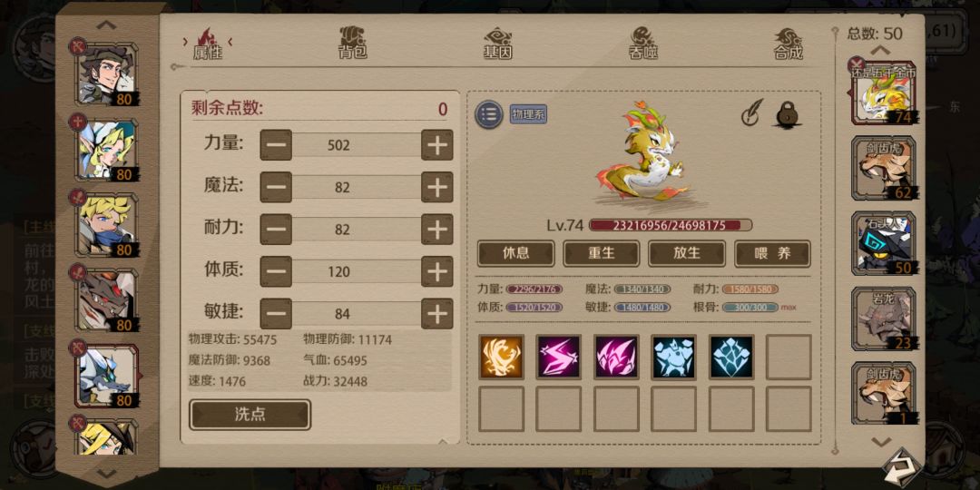This screenshot has height=490, width=980.
Task: Click the feather rename icon
Action: click(x=752, y=113)
